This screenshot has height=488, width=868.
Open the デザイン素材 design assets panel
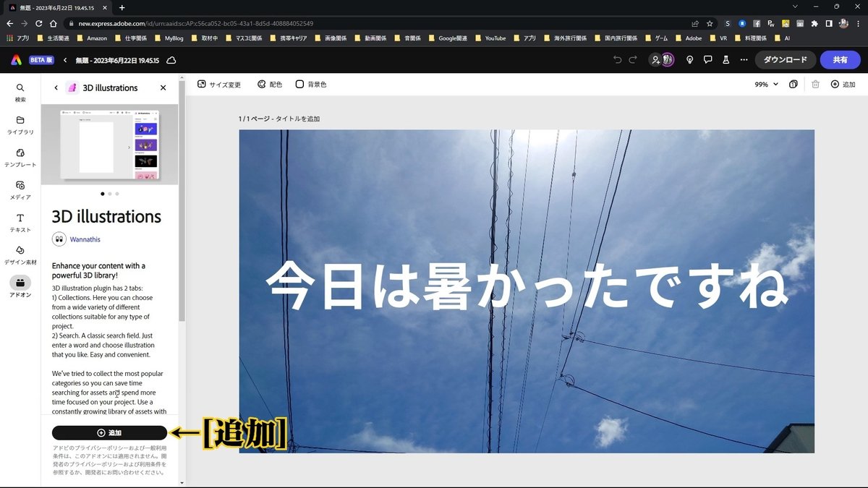tap(20, 254)
